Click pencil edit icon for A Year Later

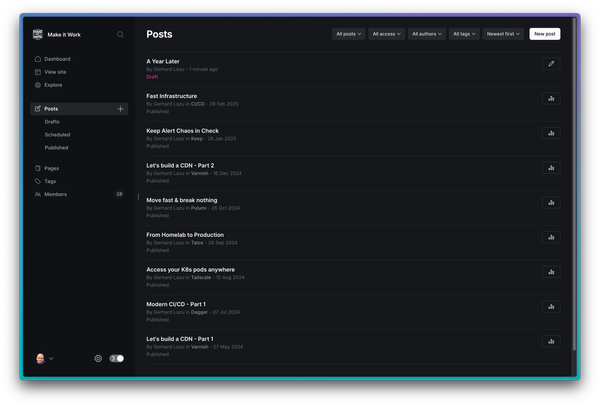551,64
